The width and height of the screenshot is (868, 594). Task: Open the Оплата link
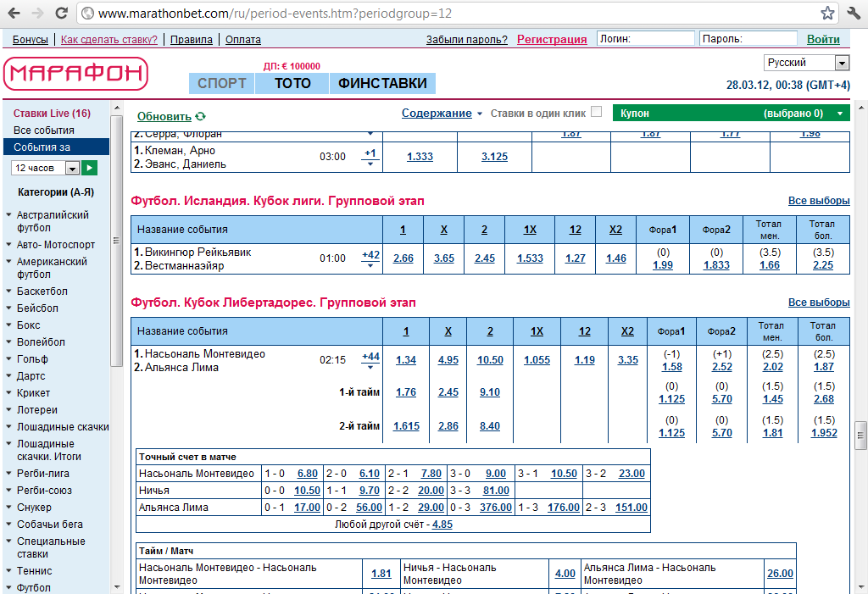pos(243,39)
